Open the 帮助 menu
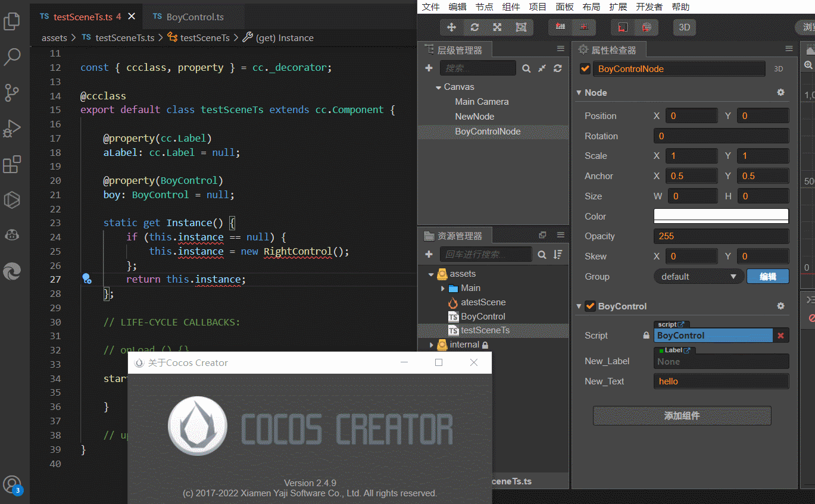This screenshot has height=504, width=815. click(x=680, y=7)
